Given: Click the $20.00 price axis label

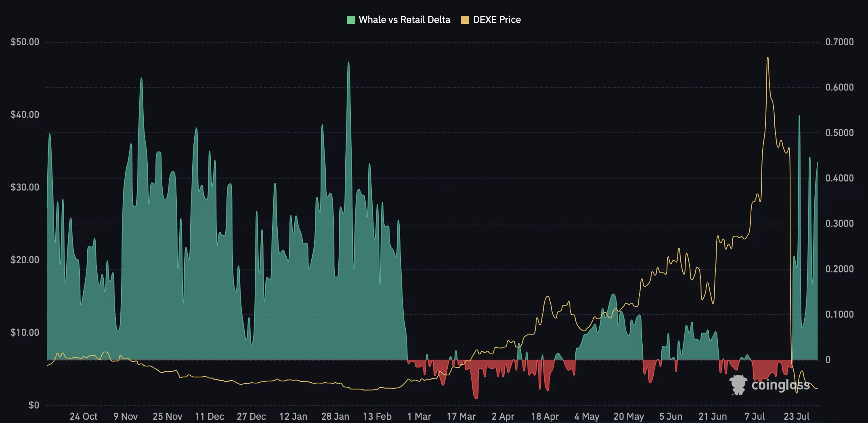Looking at the screenshot, I should point(25,260).
